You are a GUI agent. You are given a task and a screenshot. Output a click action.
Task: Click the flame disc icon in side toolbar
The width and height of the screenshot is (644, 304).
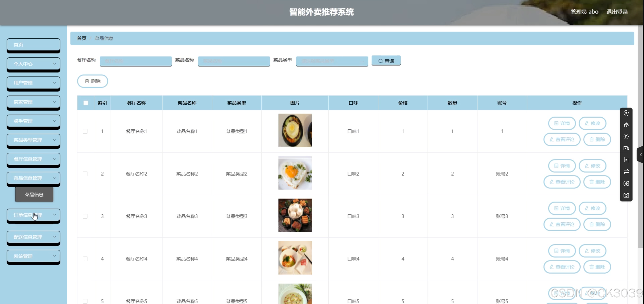[626, 125]
